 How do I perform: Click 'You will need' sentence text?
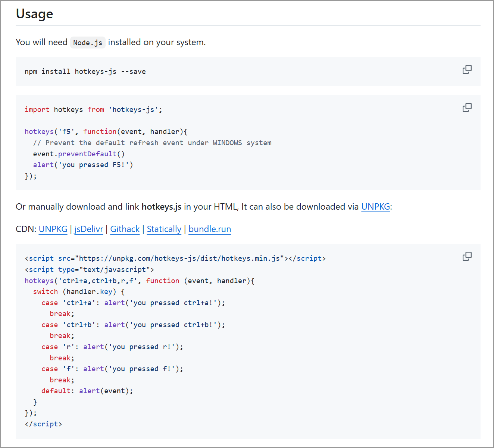[x=110, y=43]
